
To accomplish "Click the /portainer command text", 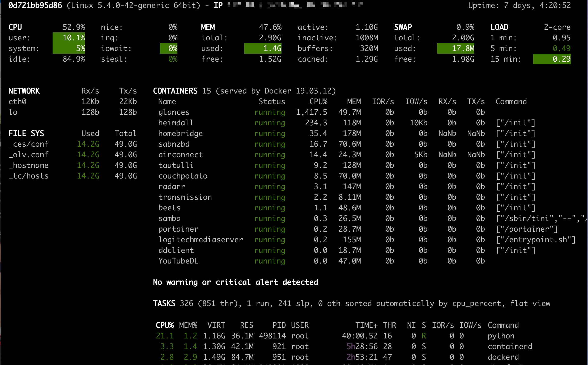I will [527, 229].
